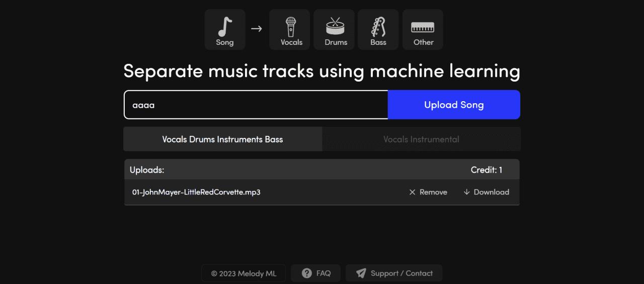Open the FAQ link
The height and width of the screenshot is (284, 644).
(x=316, y=273)
